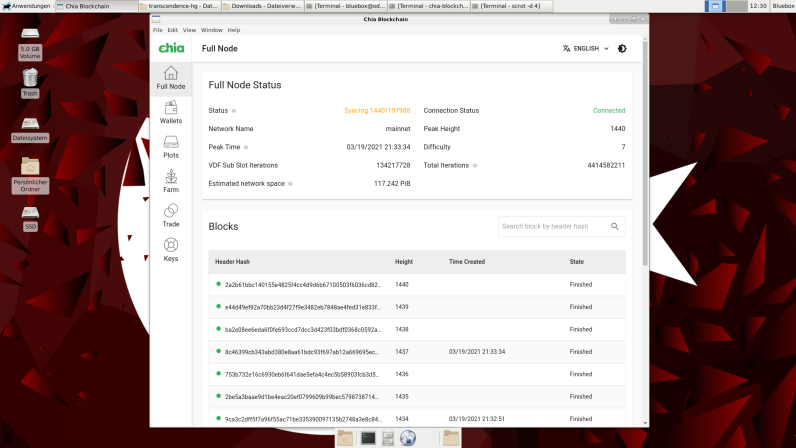This screenshot has width=796, height=448.
Task: Click the State column header
Action: pos(576,262)
